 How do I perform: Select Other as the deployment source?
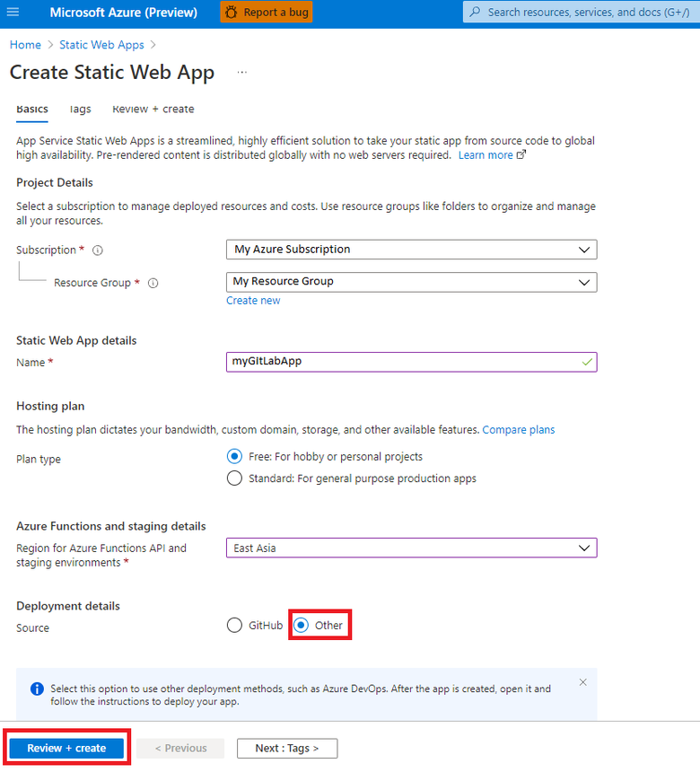301,626
